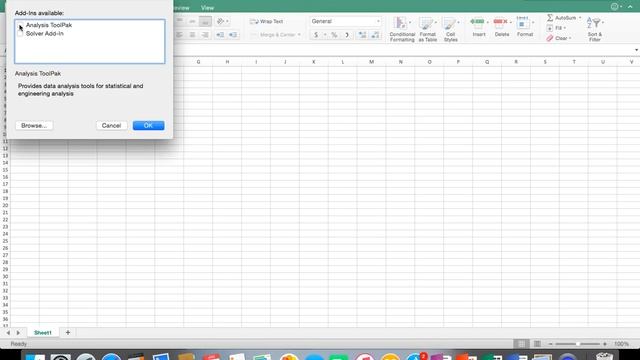Click the AutoSum sigma icon

(550, 18)
